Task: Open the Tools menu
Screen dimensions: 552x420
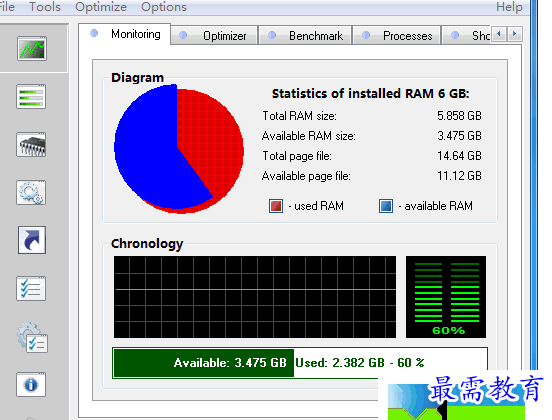Action: (45, 7)
